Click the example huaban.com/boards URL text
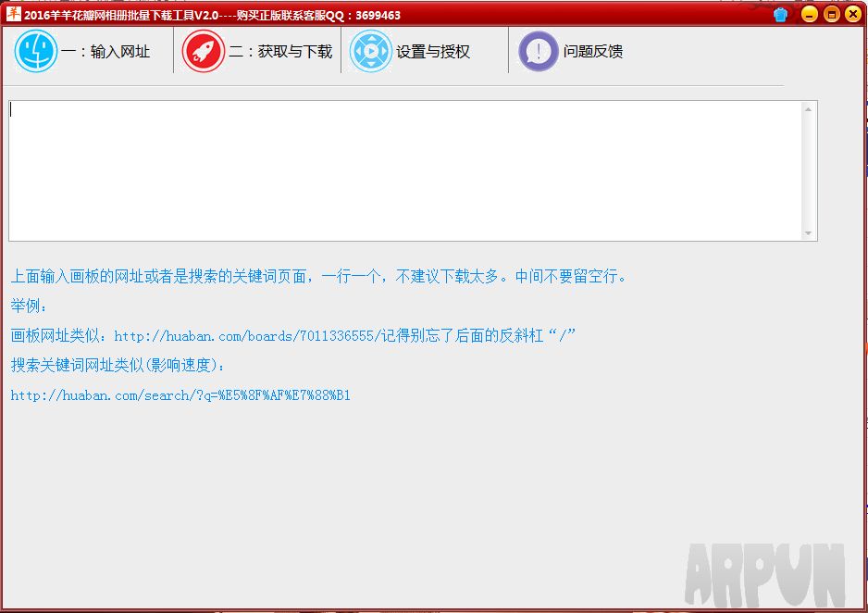 (x=247, y=335)
